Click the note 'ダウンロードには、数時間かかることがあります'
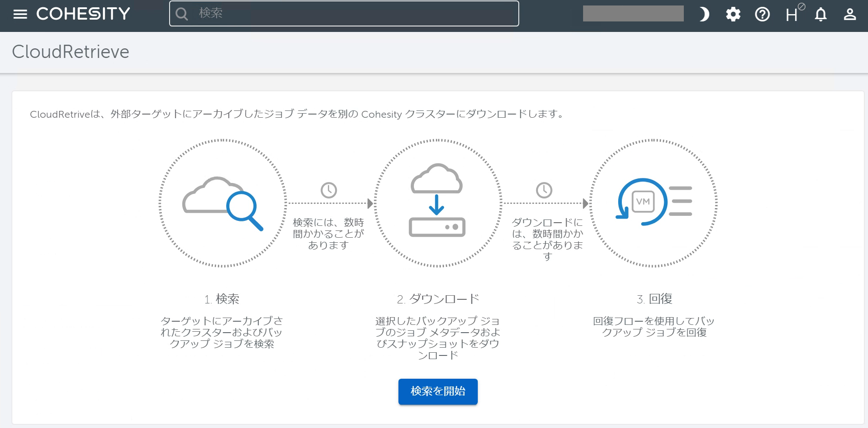868x428 pixels. tap(548, 239)
